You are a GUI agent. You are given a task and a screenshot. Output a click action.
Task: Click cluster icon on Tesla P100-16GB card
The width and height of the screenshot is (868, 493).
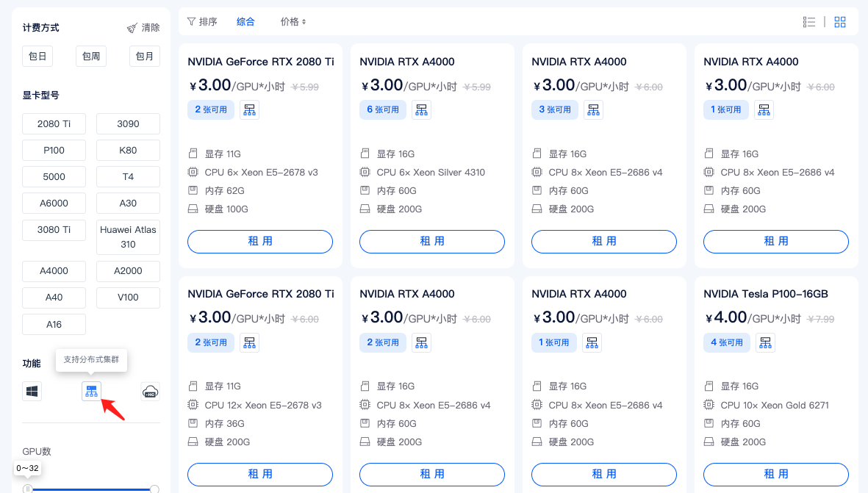coord(765,342)
